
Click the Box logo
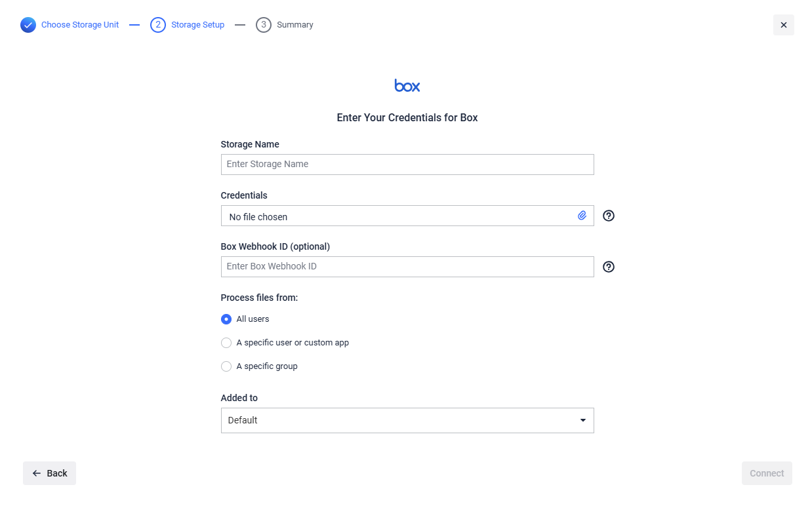point(407,86)
